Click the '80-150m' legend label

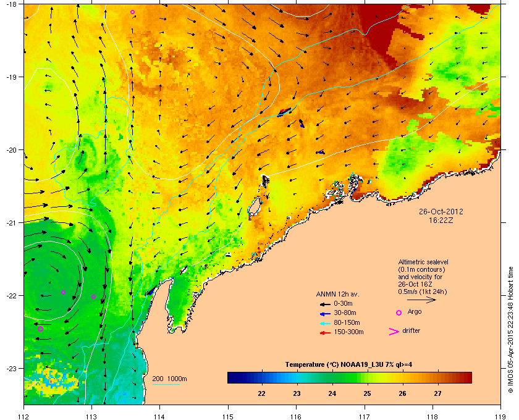tap(347, 322)
